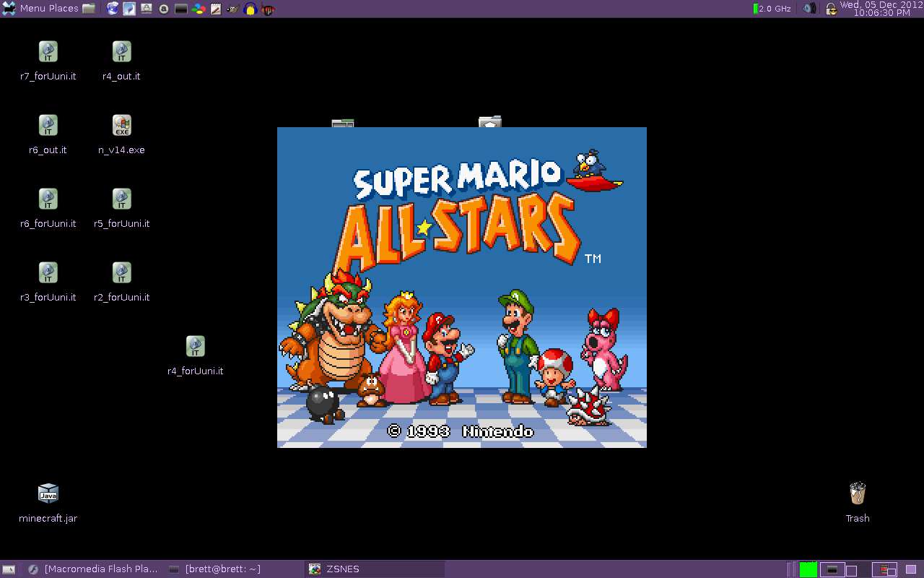Launch the terminal from top panel
Image resolution: width=924 pixels, height=578 pixels.
pos(181,9)
